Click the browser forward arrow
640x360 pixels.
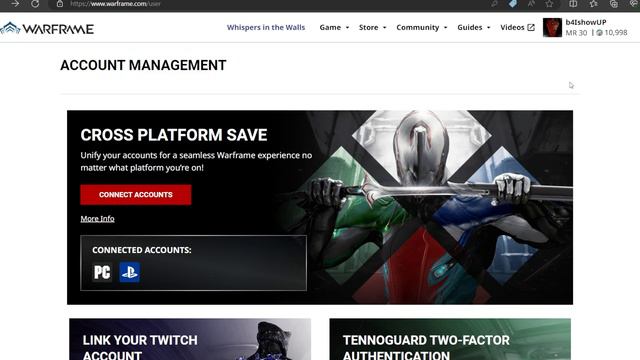click(15, 4)
